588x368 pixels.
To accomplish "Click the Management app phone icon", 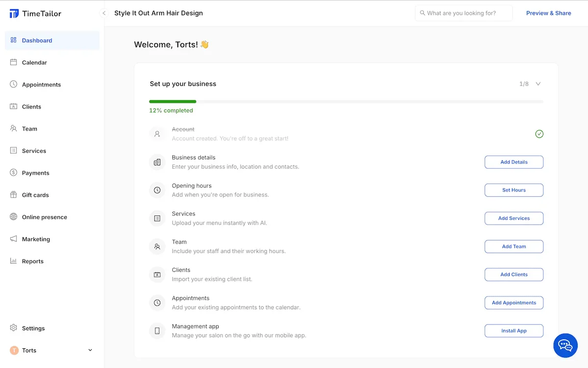I will click(x=157, y=331).
